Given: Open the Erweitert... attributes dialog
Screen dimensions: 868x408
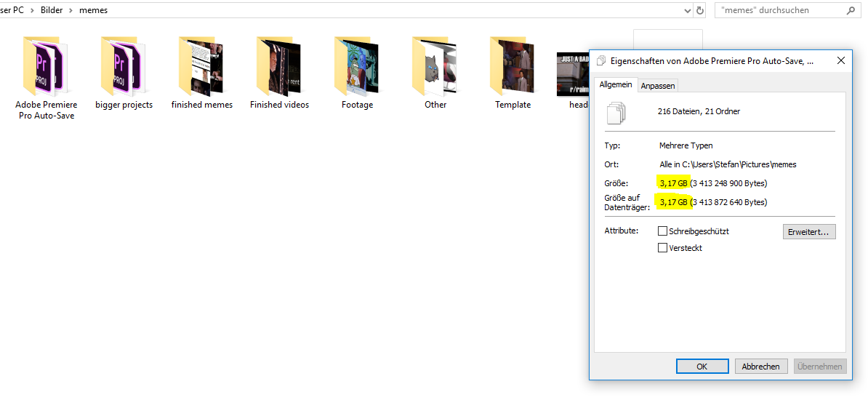Looking at the screenshot, I should click(x=809, y=231).
